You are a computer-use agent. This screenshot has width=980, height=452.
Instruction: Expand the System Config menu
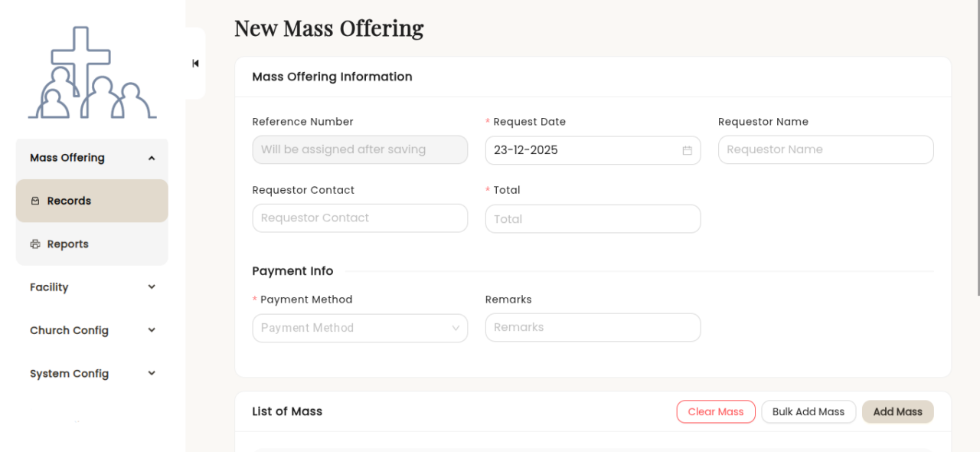(x=92, y=374)
